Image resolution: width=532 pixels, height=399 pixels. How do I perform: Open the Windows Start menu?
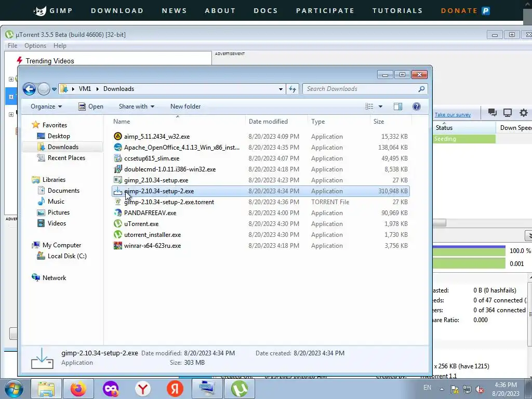pyautogui.click(x=14, y=389)
